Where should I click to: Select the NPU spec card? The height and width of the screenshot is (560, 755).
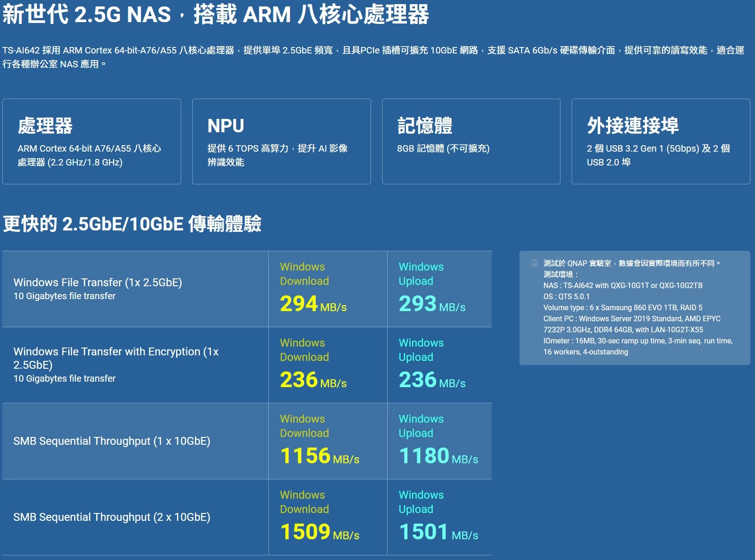[x=282, y=141]
